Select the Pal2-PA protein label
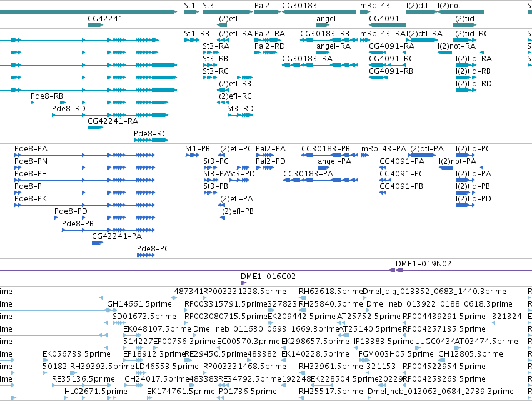The image size is (532, 401). [x=271, y=149]
